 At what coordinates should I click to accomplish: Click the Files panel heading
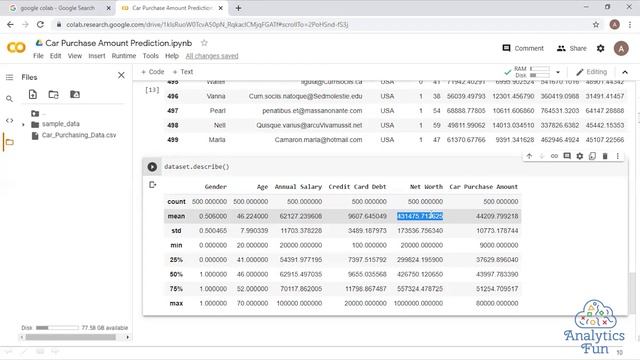coord(29,77)
